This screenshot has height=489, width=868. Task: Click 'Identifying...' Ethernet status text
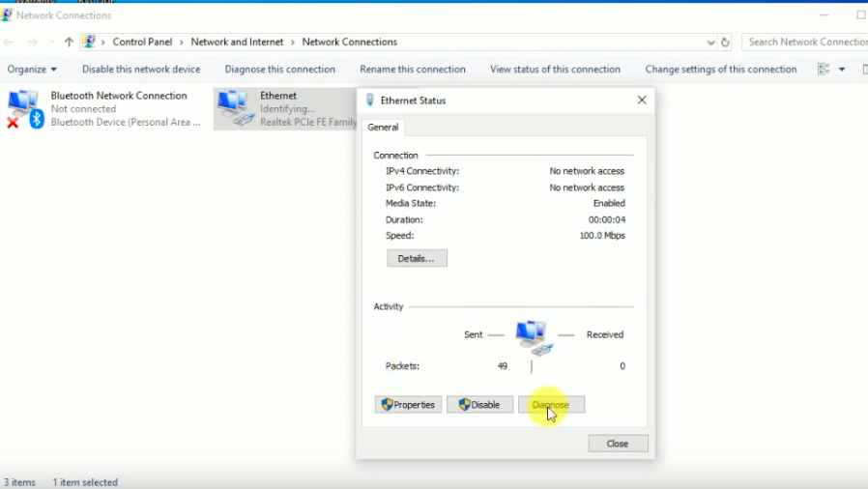pos(287,109)
